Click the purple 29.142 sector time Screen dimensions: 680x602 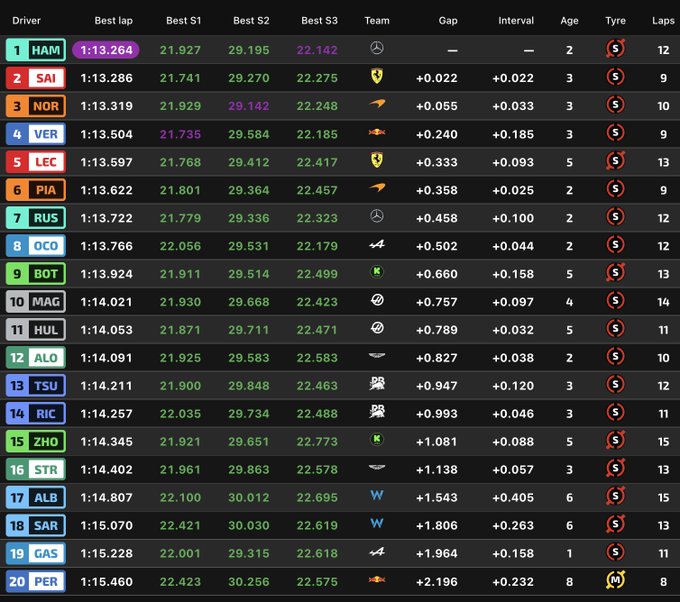click(x=249, y=106)
